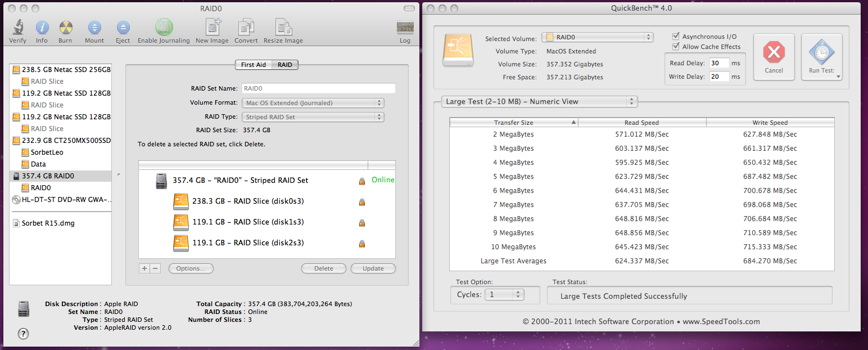This screenshot has height=350, width=868.
Task: Open the Cycles dropdown in Test Option
Action: tap(504, 294)
